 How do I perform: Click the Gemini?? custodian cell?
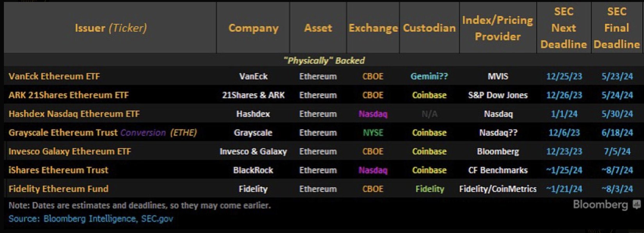tap(429, 76)
